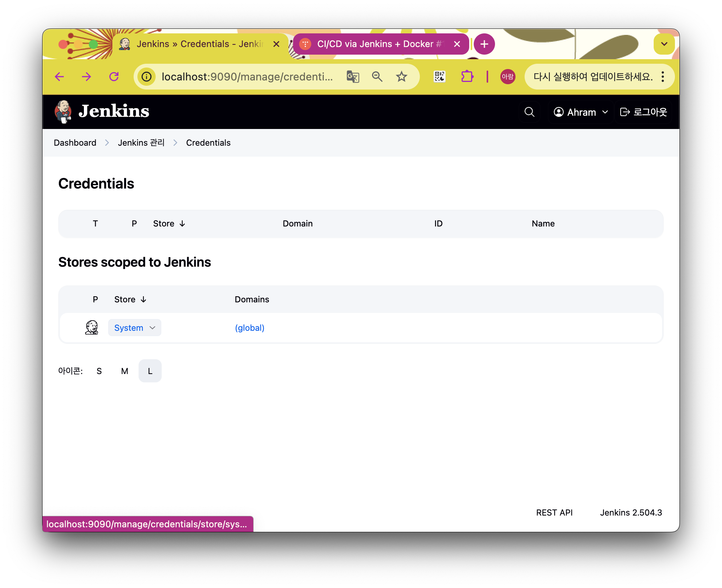Switch to Jenkins Credentials tab
Image resolution: width=722 pixels, height=588 pixels.
(200, 44)
